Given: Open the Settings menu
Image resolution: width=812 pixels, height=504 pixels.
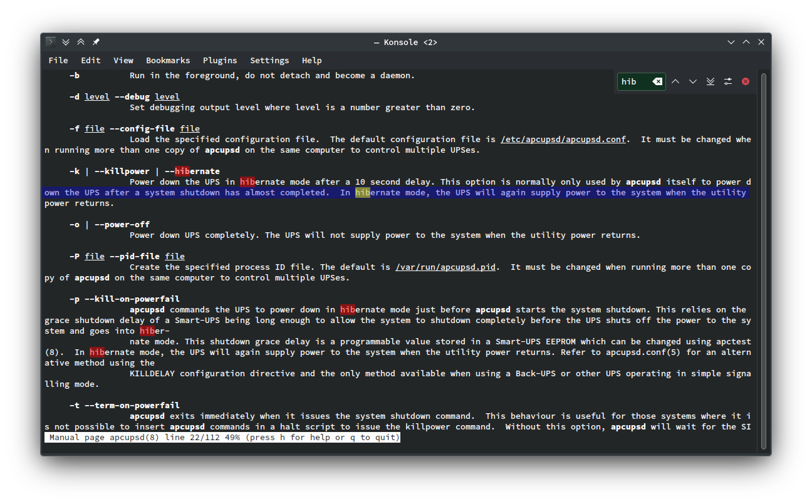Looking at the screenshot, I should click(269, 61).
